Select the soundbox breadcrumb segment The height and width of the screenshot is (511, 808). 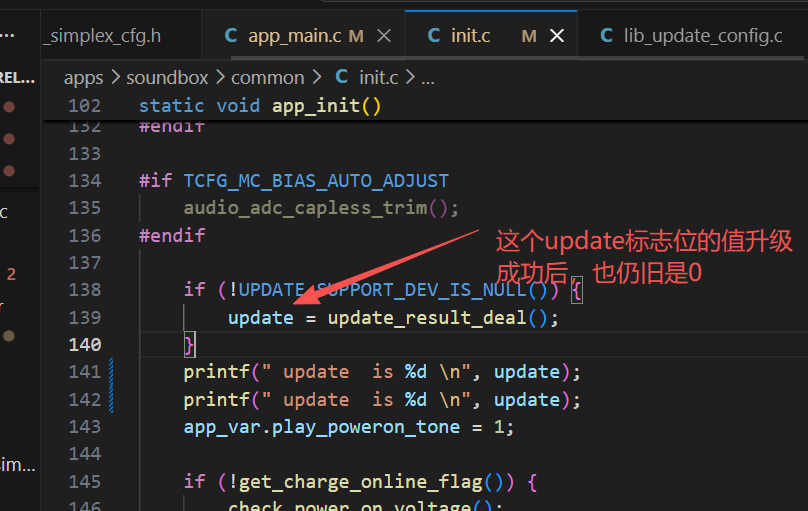167,78
